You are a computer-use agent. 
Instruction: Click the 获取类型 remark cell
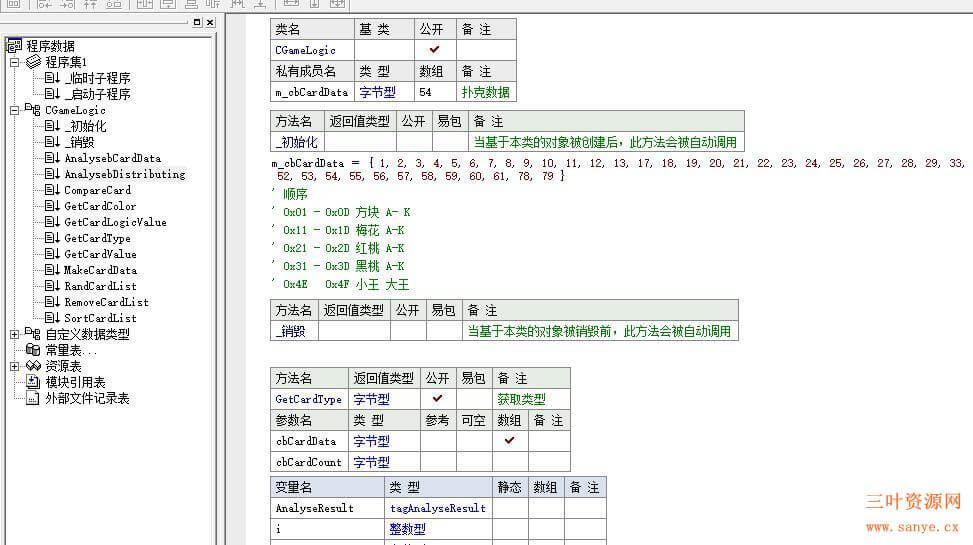[531, 399]
